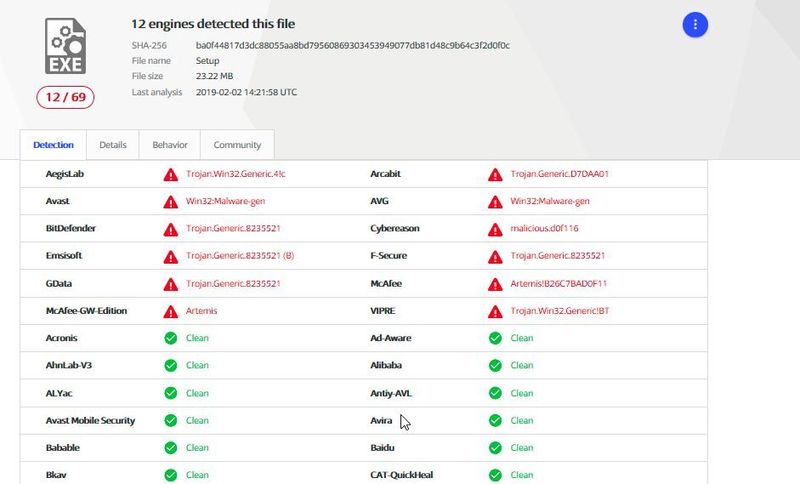Click the 'Antiy-AVL' engine name
This screenshot has width=800, height=484.
(x=391, y=393)
